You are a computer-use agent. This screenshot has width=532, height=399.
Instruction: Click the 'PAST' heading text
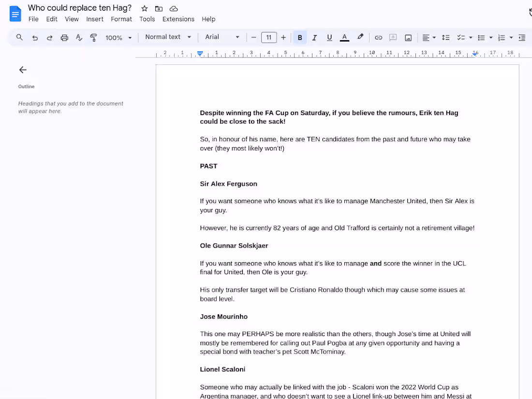(x=208, y=166)
